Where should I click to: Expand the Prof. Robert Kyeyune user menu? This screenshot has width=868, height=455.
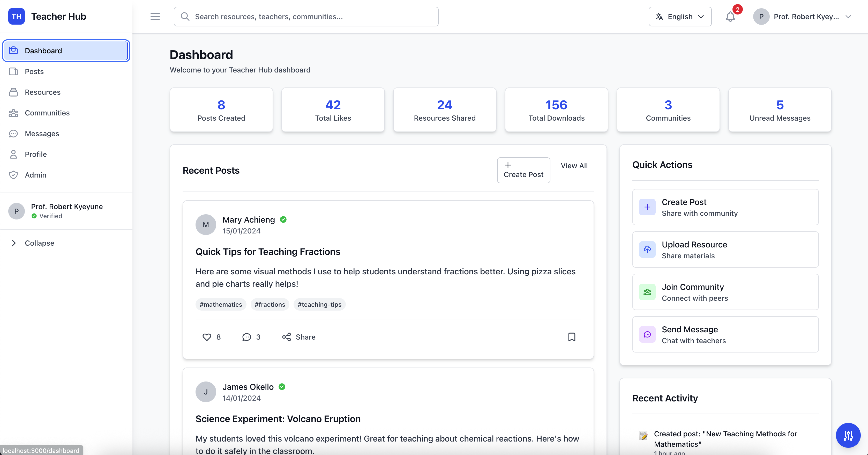click(802, 17)
